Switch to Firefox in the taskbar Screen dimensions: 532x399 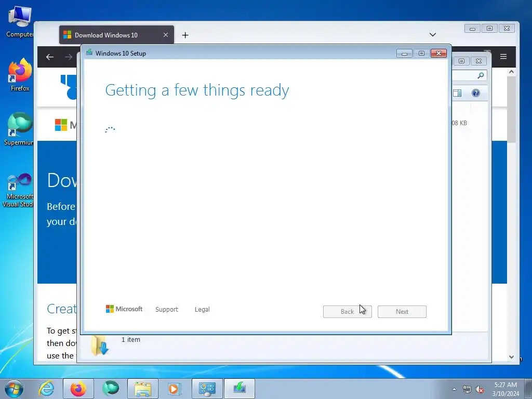78,389
